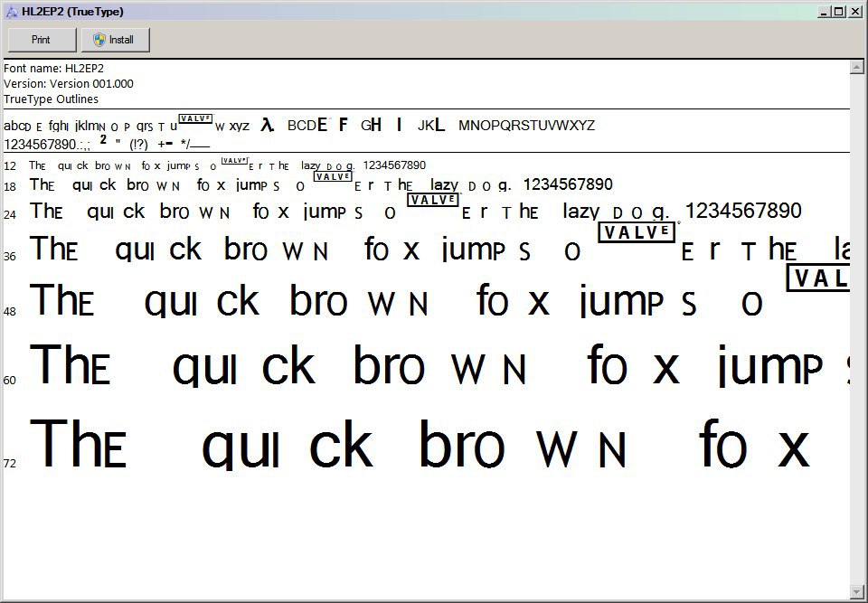Viewport: 868px width, 603px height.
Task: Click the 'Version: Version 001.000' line
Action: coord(69,83)
